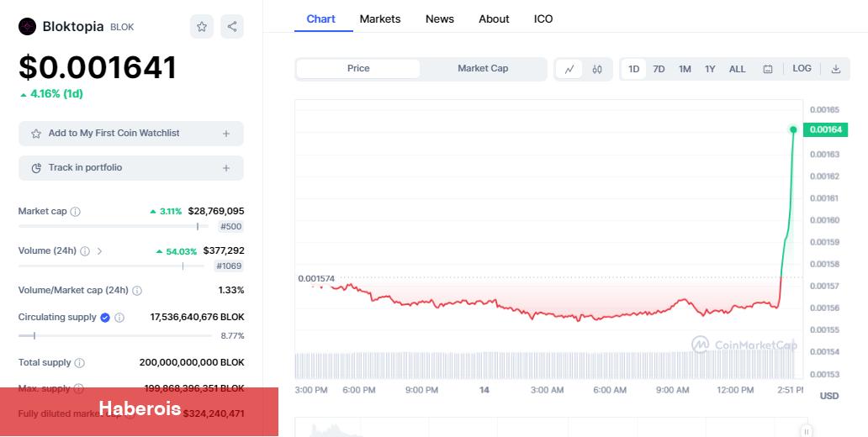Open Max. supply info icon
Screen dimensions: 868x437
[x=78, y=388]
